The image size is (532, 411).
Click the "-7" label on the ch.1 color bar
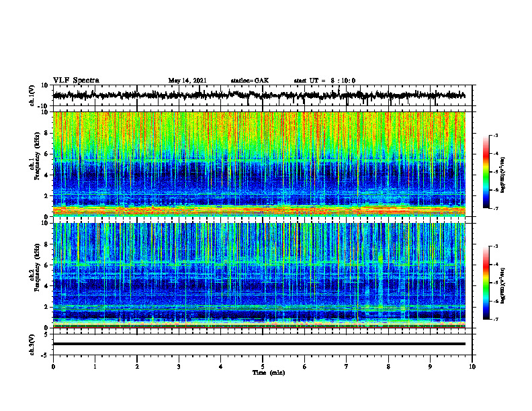tap(496, 208)
